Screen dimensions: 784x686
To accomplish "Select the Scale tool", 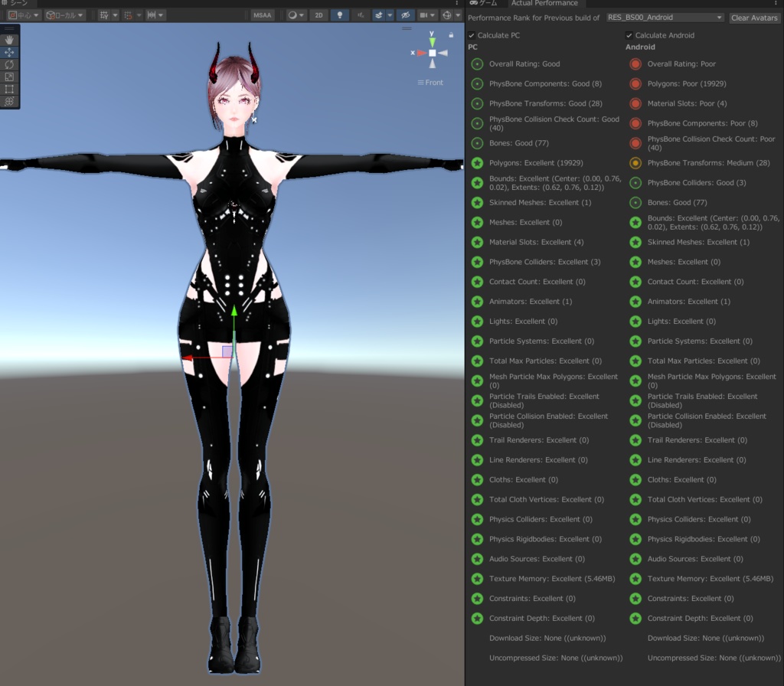I will (x=9, y=77).
